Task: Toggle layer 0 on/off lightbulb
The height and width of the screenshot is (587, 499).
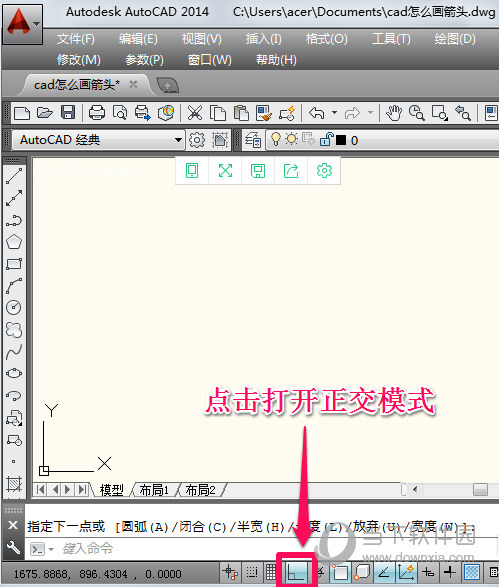Action: 276,139
